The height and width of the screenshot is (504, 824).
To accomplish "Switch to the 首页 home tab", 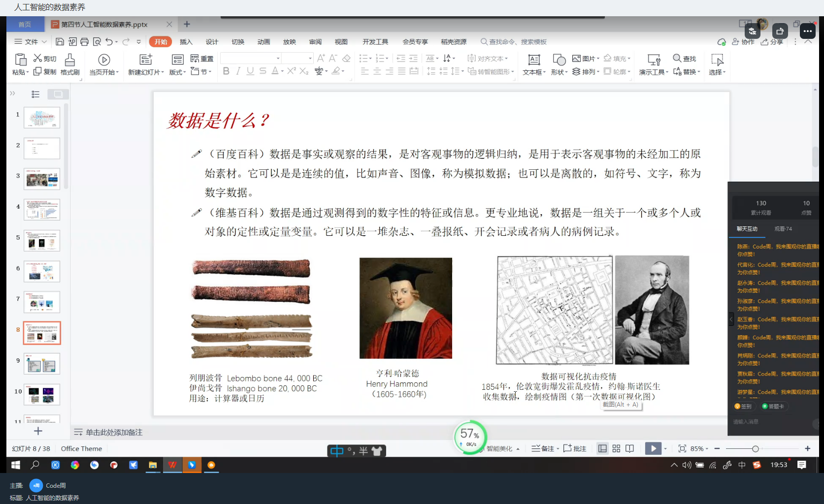I will [25, 24].
